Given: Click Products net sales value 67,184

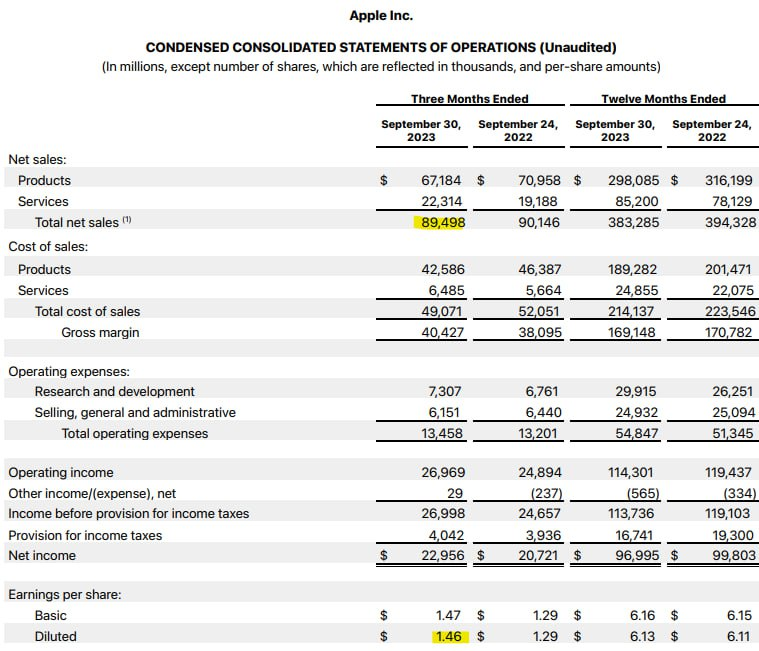Looking at the screenshot, I should tap(441, 181).
